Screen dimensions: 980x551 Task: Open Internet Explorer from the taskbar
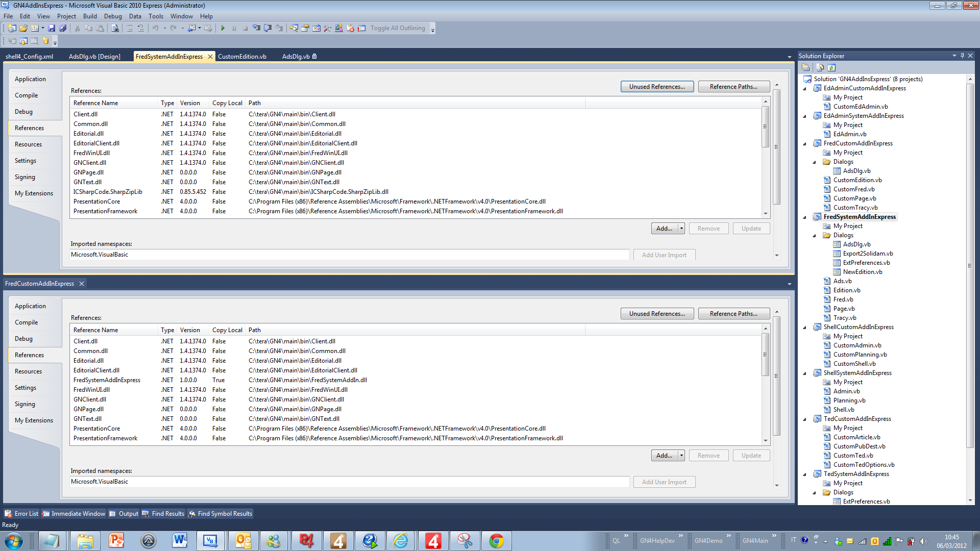click(400, 541)
